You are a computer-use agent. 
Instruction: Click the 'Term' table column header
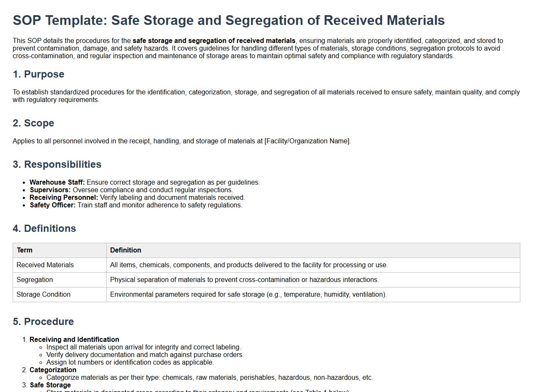point(24,250)
